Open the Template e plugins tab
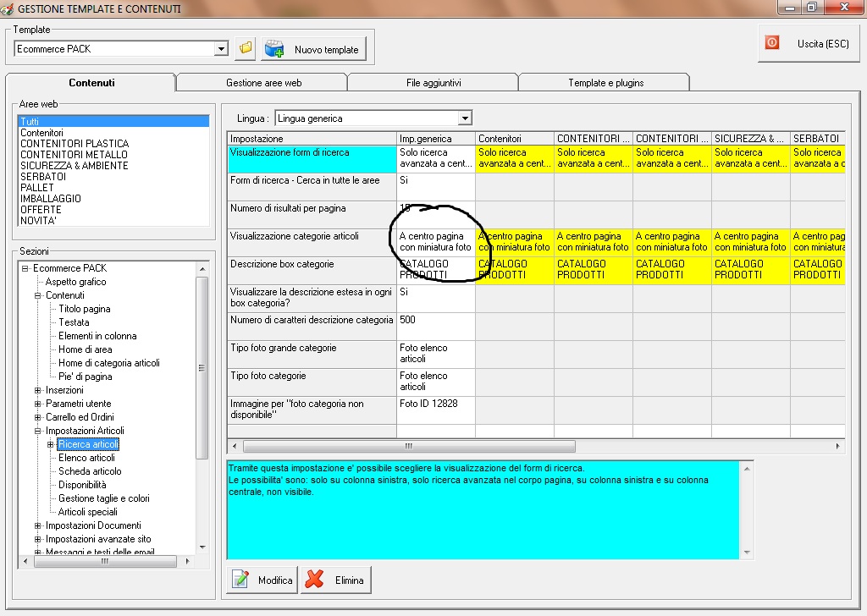 605,83
